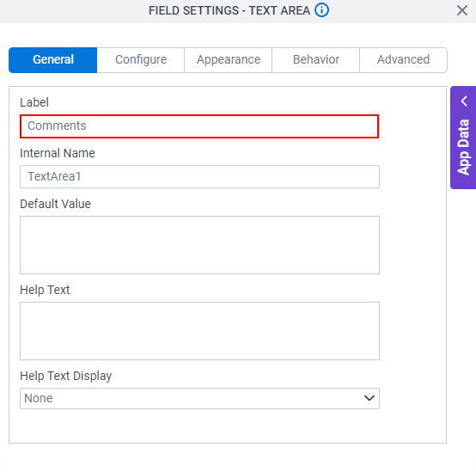476x466 pixels.
Task: Open the Advanced tab
Action: click(x=403, y=60)
